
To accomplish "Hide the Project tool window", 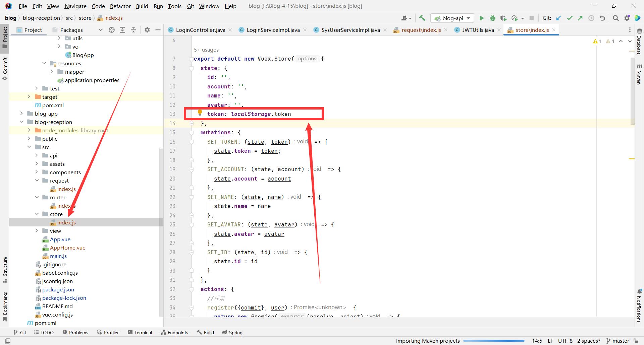I will pos(158,30).
